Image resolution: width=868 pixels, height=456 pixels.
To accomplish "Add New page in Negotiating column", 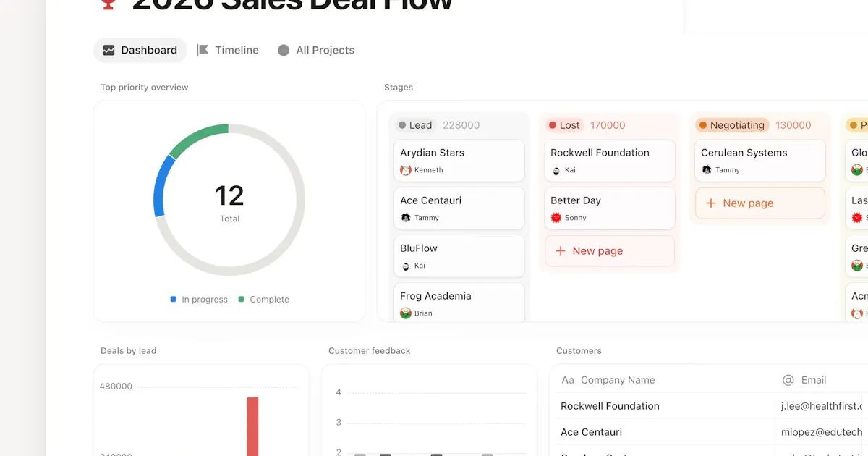I will (x=760, y=203).
